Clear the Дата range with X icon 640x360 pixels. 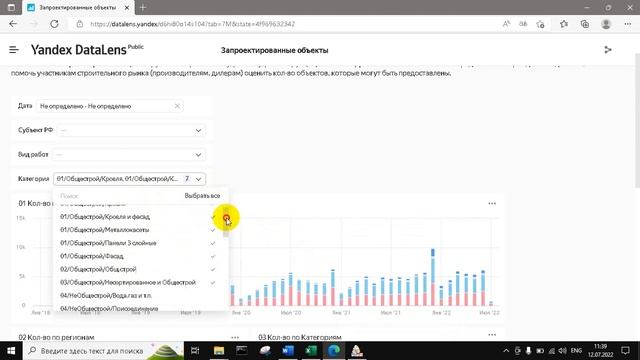(x=177, y=106)
